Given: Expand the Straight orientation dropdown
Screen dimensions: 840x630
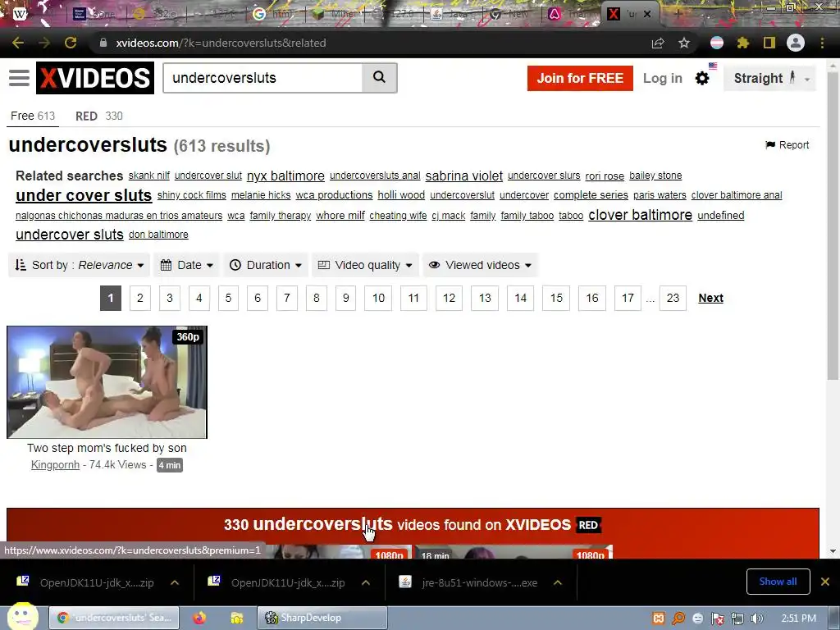Looking at the screenshot, I should (x=769, y=78).
